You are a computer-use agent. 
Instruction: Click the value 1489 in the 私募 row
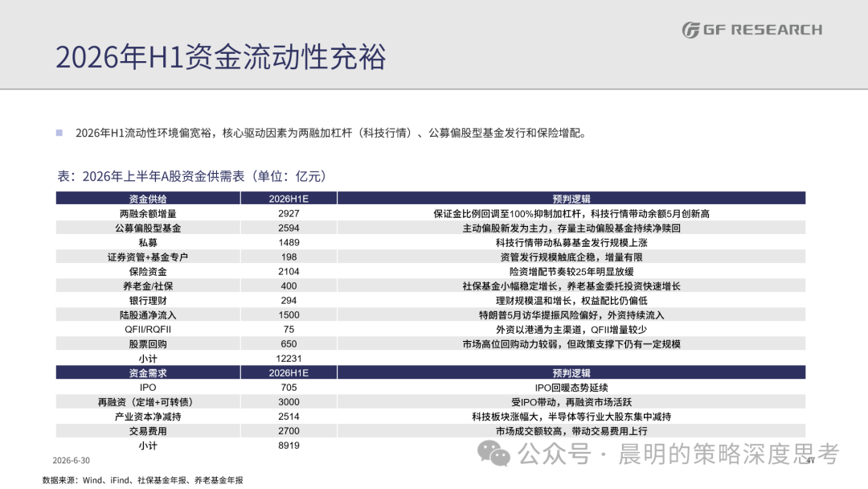pos(289,243)
